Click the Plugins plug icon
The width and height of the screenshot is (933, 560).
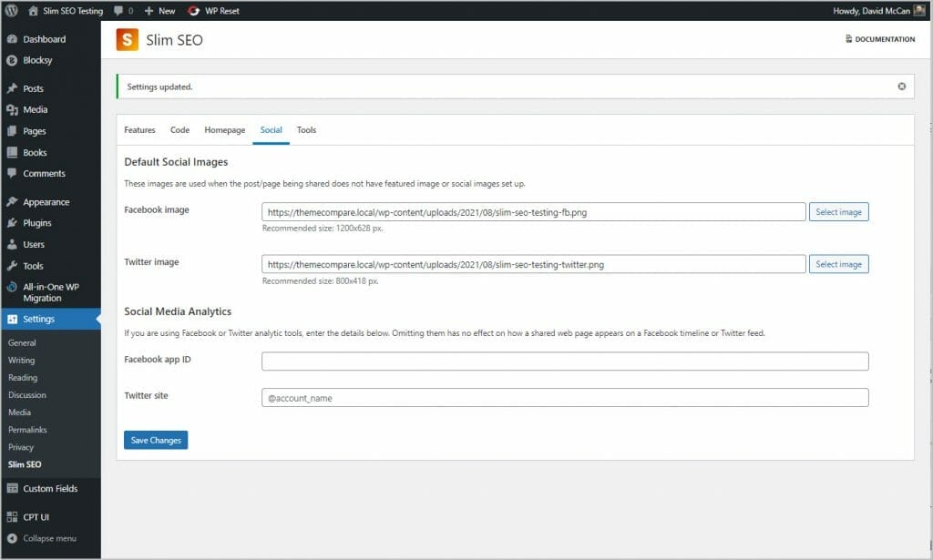pyautogui.click(x=12, y=223)
